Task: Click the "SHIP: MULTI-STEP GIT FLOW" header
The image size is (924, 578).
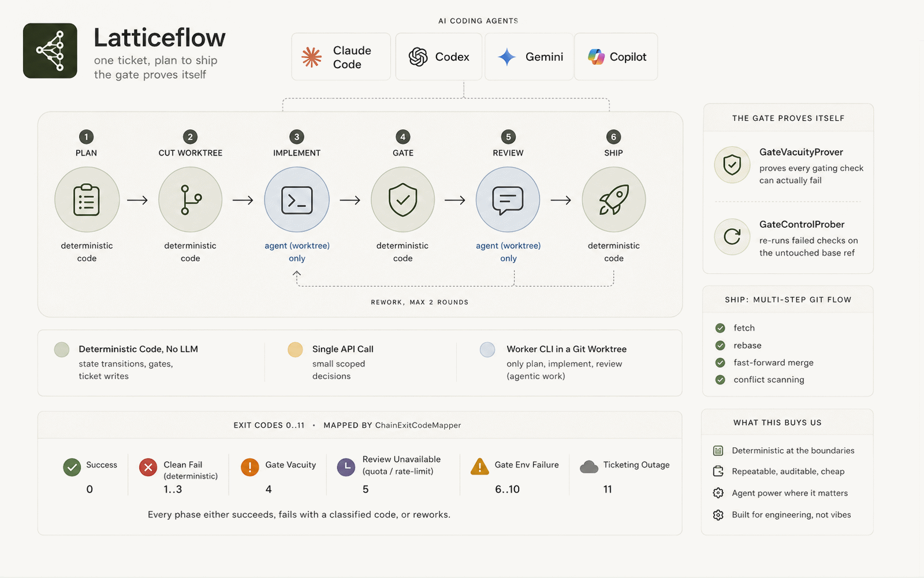Action: click(788, 300)
